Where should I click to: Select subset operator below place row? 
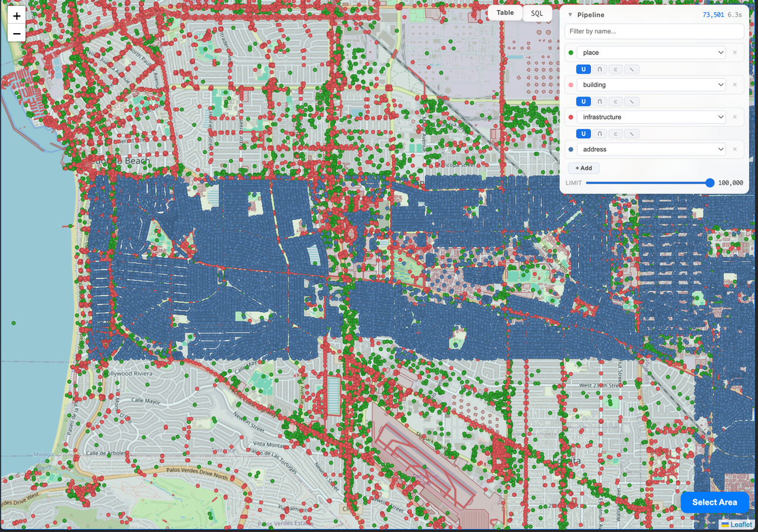coord(615,69)
